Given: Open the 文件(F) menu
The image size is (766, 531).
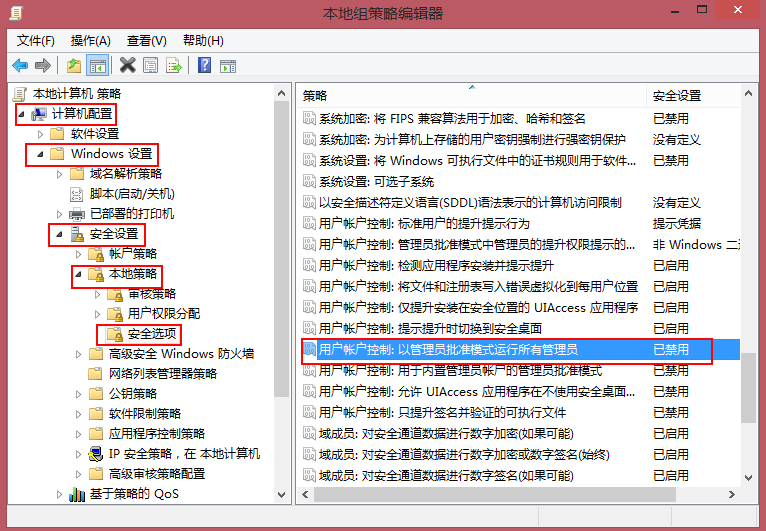Looking at the screenshot, I should click(x=36, y=41).
